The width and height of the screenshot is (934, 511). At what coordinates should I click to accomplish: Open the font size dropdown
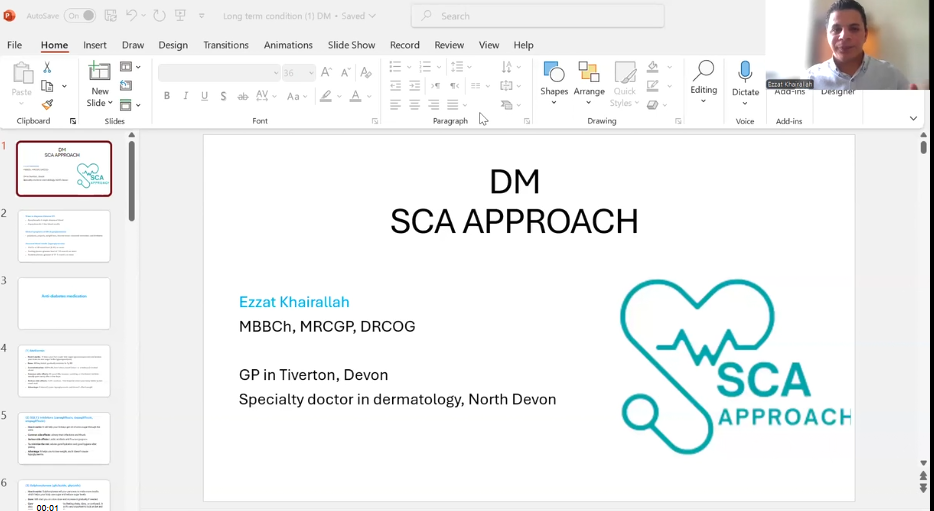click(312, 73)
